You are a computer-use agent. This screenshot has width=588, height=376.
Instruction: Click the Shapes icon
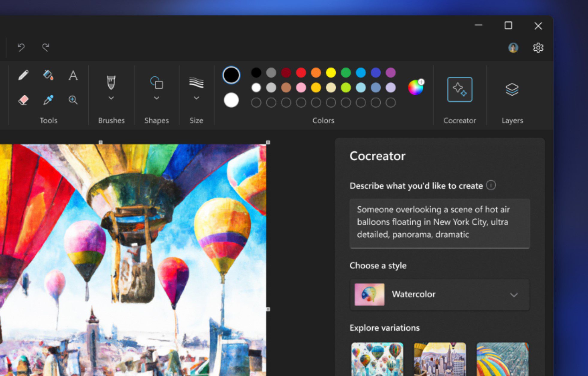(x=156, y=83)
